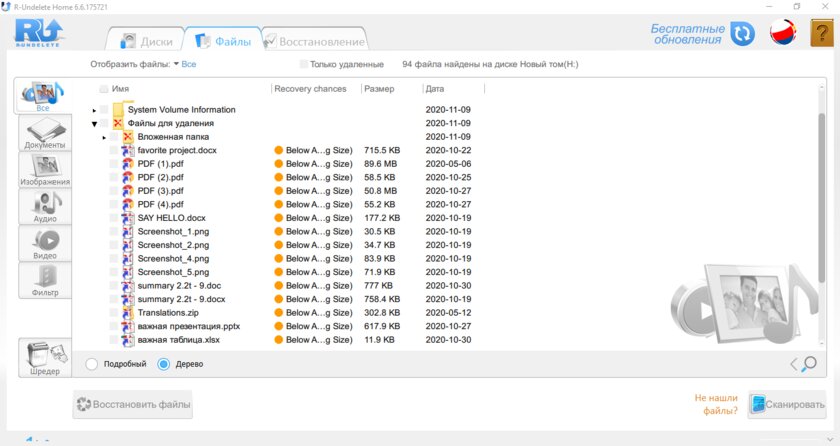This screenshot has width=840, height=446.
Task: Click file icon of favorite project.docx
Action: [x=128, y=150]
